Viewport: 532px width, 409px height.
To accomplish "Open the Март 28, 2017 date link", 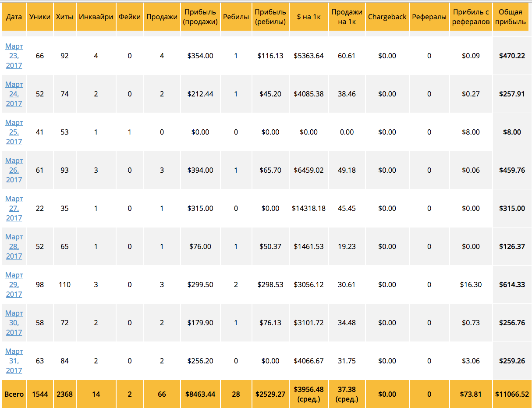I will tap(14, 246).
